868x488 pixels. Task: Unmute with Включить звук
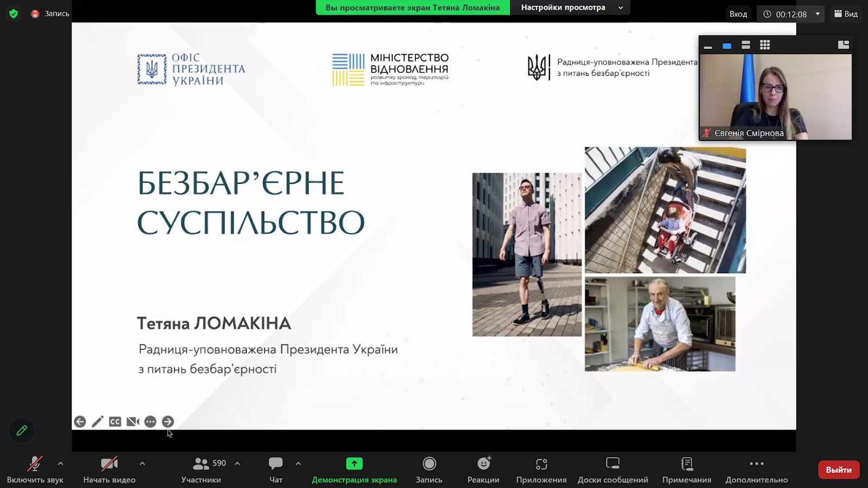coord(35,470)
